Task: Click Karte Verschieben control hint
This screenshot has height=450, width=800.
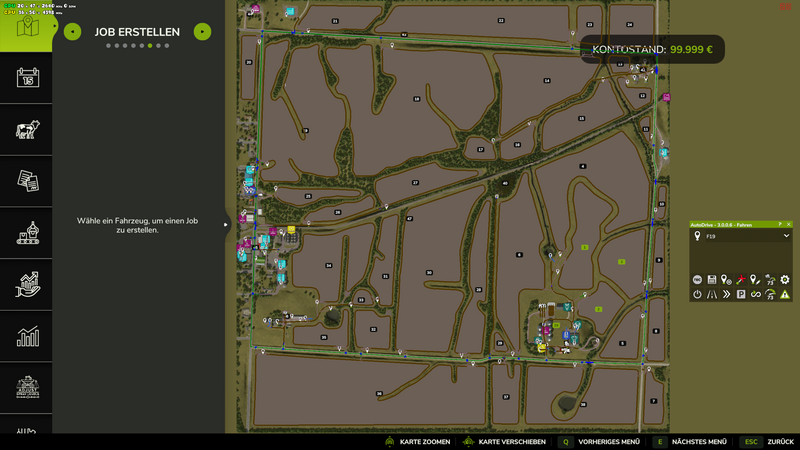Action: 504,442
